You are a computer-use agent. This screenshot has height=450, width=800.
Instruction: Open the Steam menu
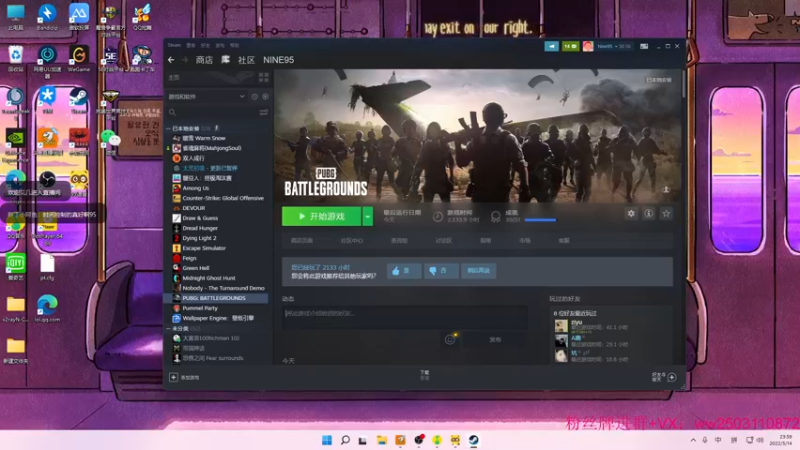tap(174, 45)
